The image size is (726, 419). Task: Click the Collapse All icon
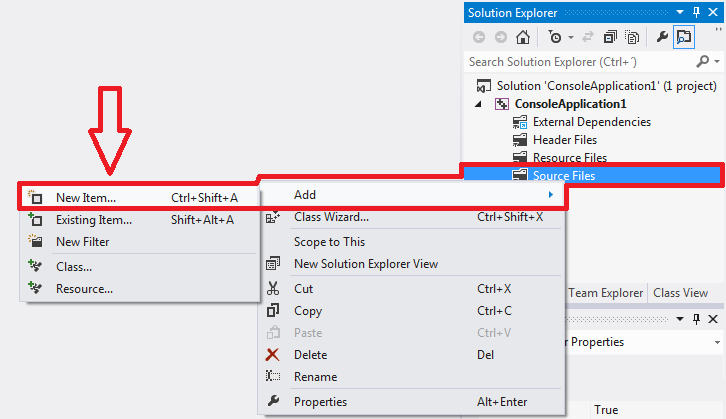click(x=610, y=37)
